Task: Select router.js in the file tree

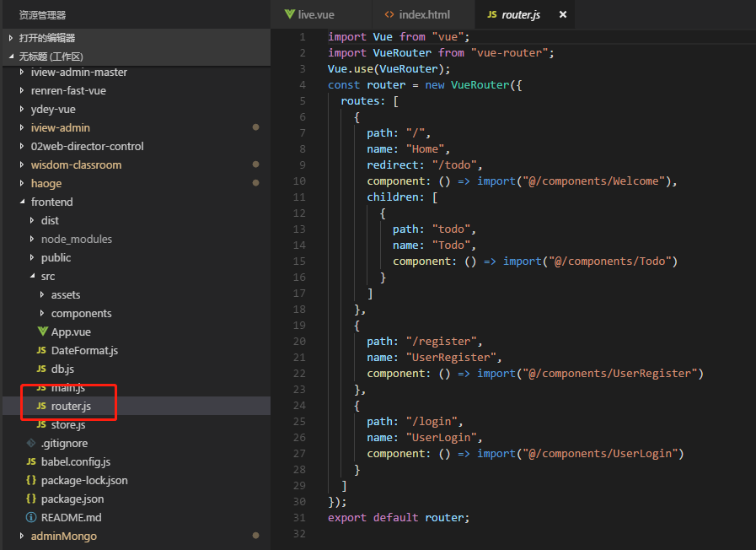Action: (70, 406)
